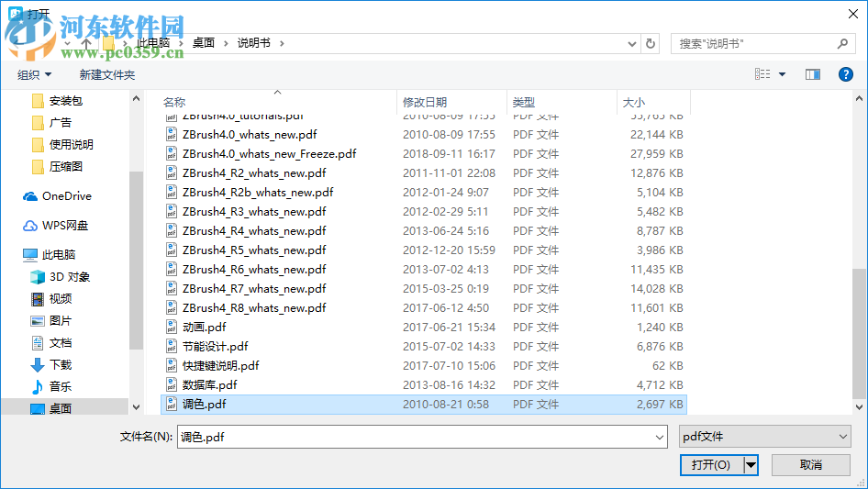Open the help question mark icon
868x489 pixels.
pos(845,74)
